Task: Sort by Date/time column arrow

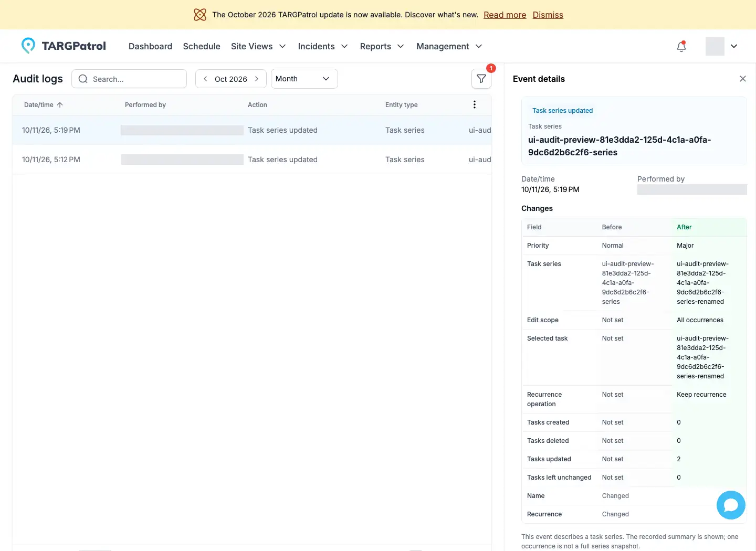Action: pyautogui.click(x=60, y=105)
